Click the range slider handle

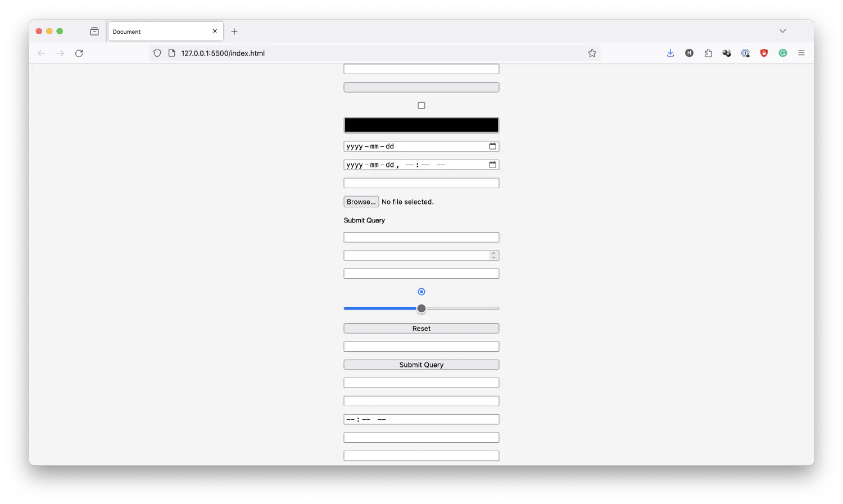(422, 308)
